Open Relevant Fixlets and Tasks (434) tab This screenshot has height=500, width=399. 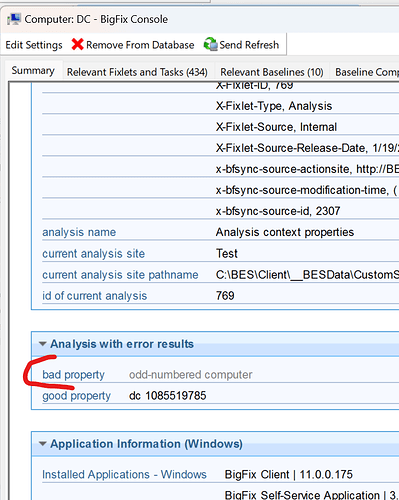tap(137, 72)
